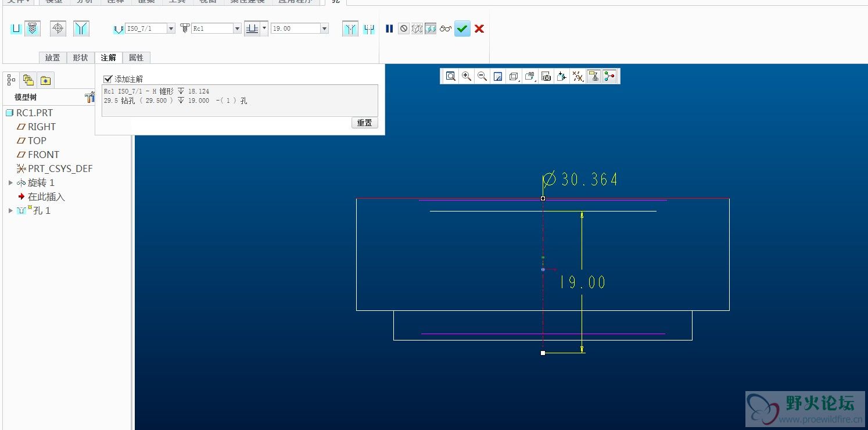Image resolution: width=868 pixels, height=430 pixels.
Task: Open the 属性 properties tab
Action: click(x=136, y=58)
